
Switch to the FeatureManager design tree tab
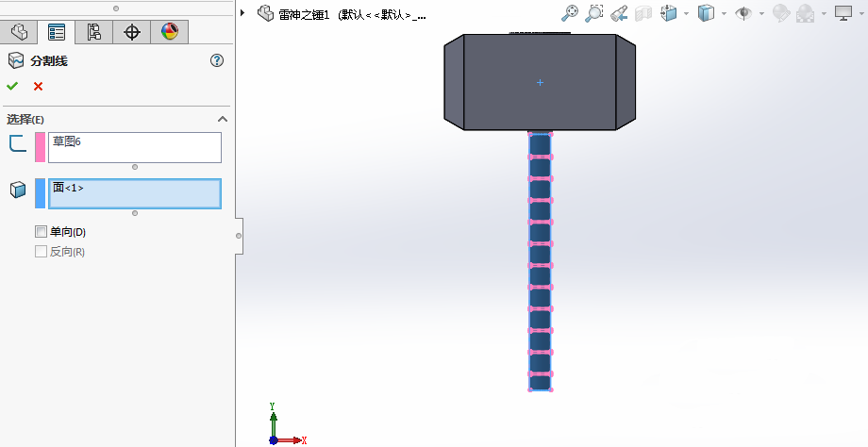[x=19, y=31]
